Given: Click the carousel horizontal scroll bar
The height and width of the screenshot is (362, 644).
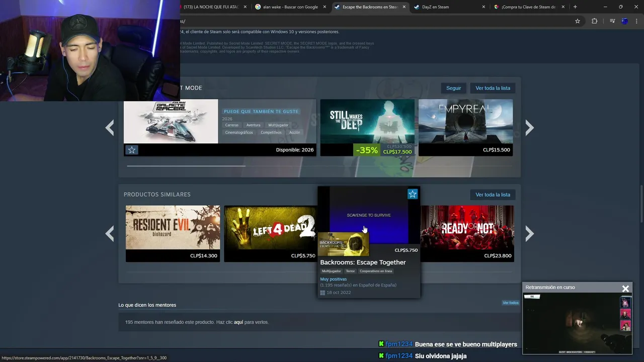Looking at the screenshot, I should pos(186,165).
